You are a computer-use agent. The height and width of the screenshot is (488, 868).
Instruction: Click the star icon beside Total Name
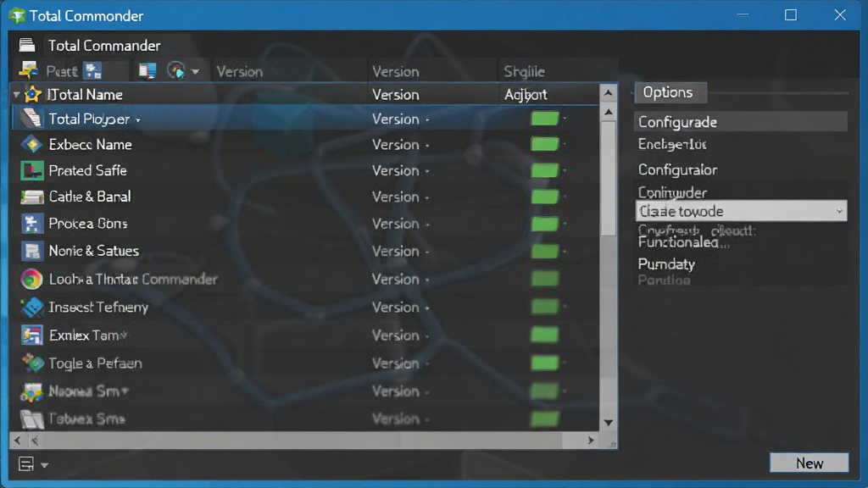[x=33, y=94]
